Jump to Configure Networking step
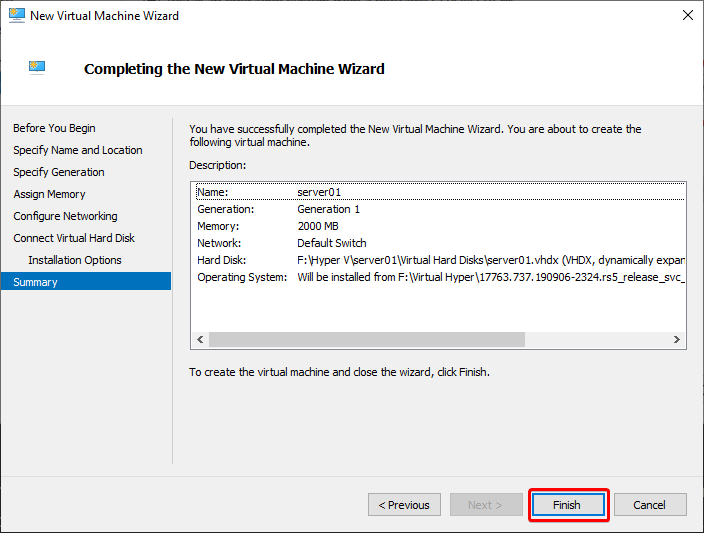Viewport: 704px width, 533px height. click(66, 216)
